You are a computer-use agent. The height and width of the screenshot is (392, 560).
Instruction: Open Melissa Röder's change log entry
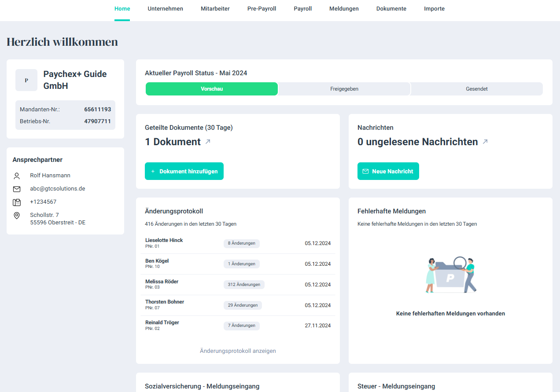pyautogui.click(x=162, y=282)
